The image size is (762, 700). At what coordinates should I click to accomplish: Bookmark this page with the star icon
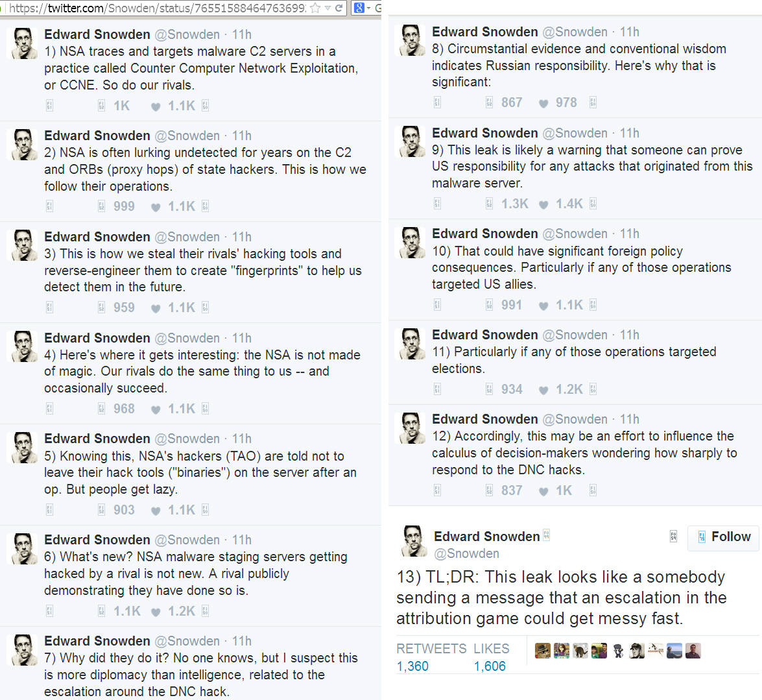[x=316, y=8]
